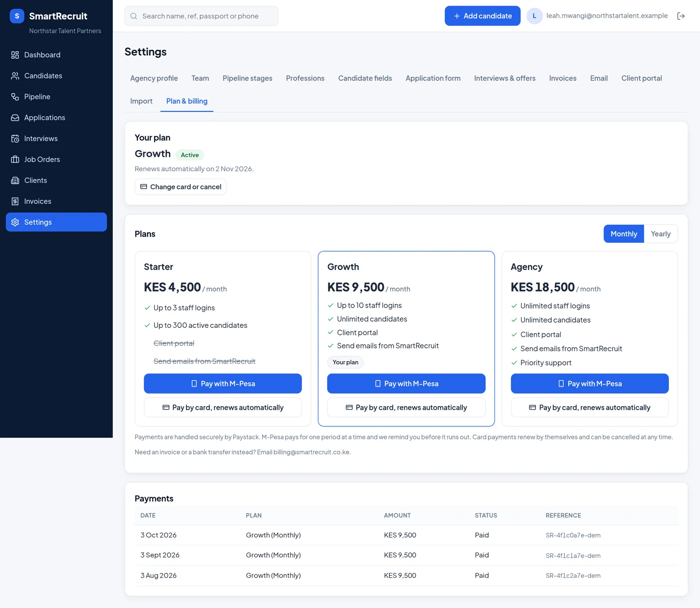Go to Candidates in the sidebar

(56, 76)
